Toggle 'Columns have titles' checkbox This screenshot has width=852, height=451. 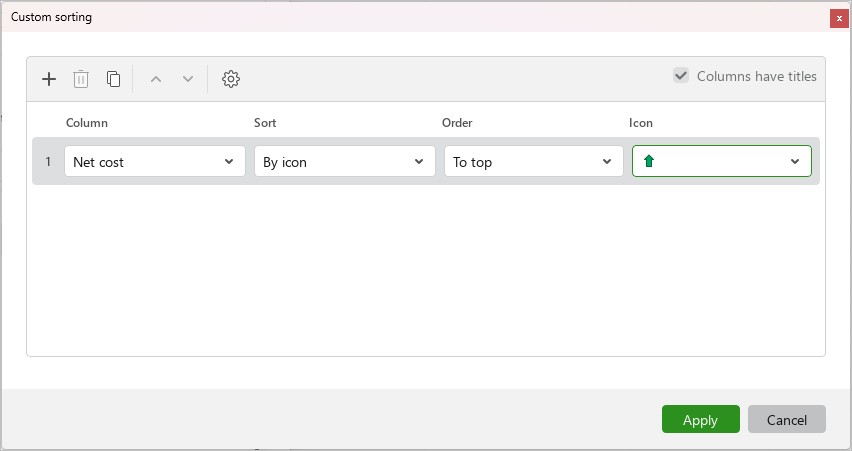point(681,76)
